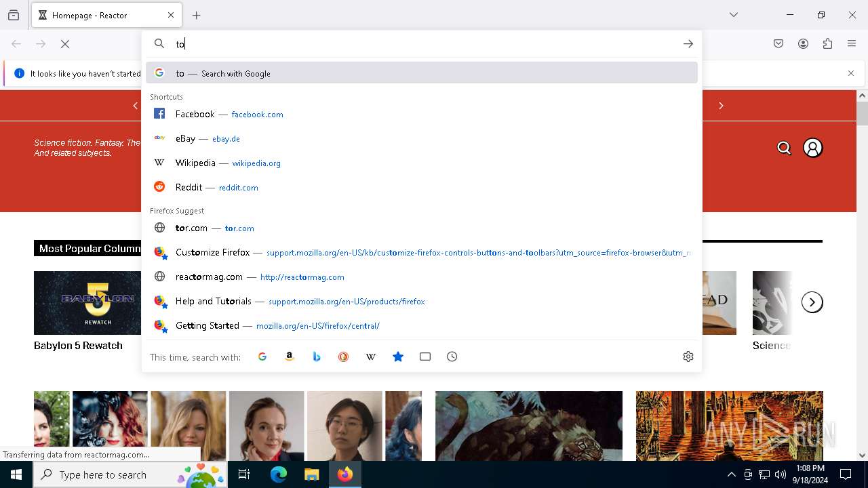Select the reactormag.com suggestion
This screenshot has width=868, height=488.
[422, 277]
